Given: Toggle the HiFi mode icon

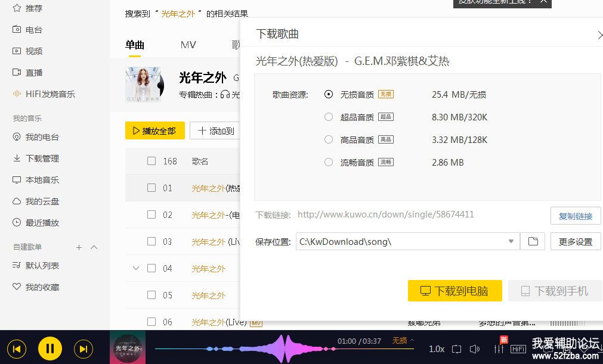Looking at the screenshot, I should 518,349.
